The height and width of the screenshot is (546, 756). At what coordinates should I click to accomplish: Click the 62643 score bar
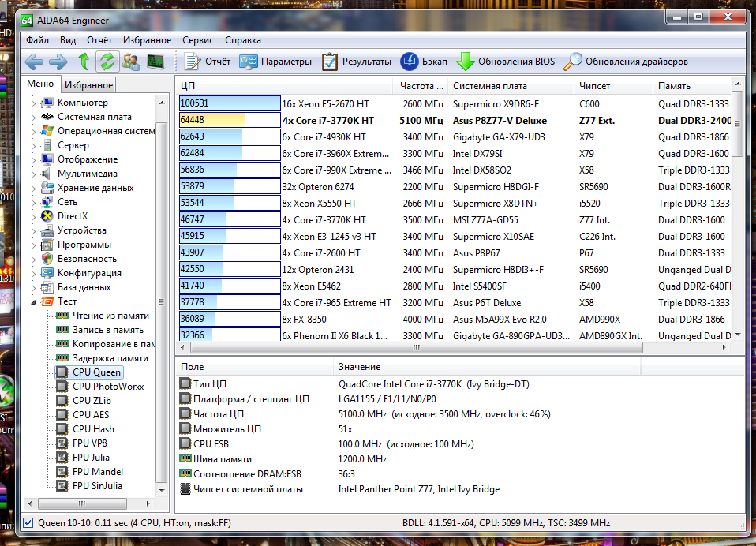(x=230, y=136)
